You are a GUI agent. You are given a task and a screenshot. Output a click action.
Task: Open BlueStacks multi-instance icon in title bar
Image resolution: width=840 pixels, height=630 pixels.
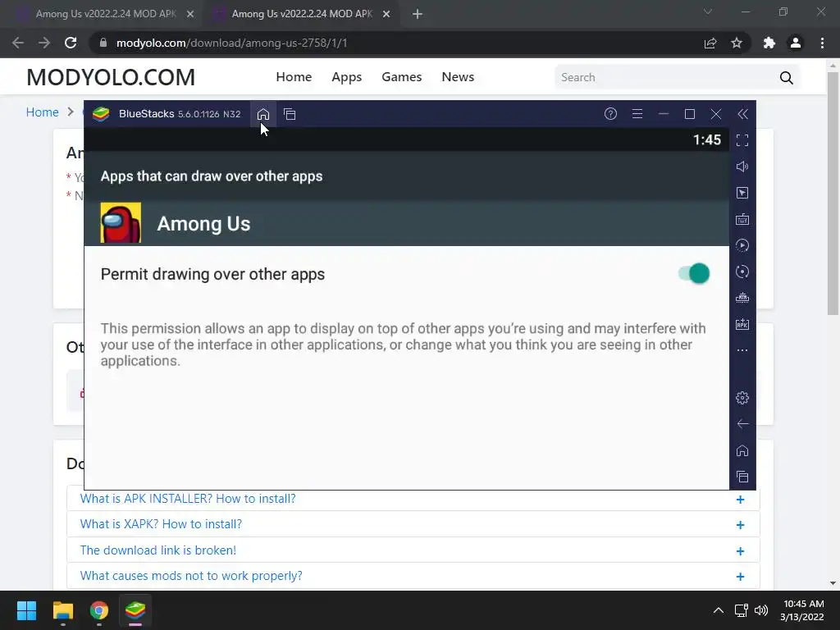point(290,114)
